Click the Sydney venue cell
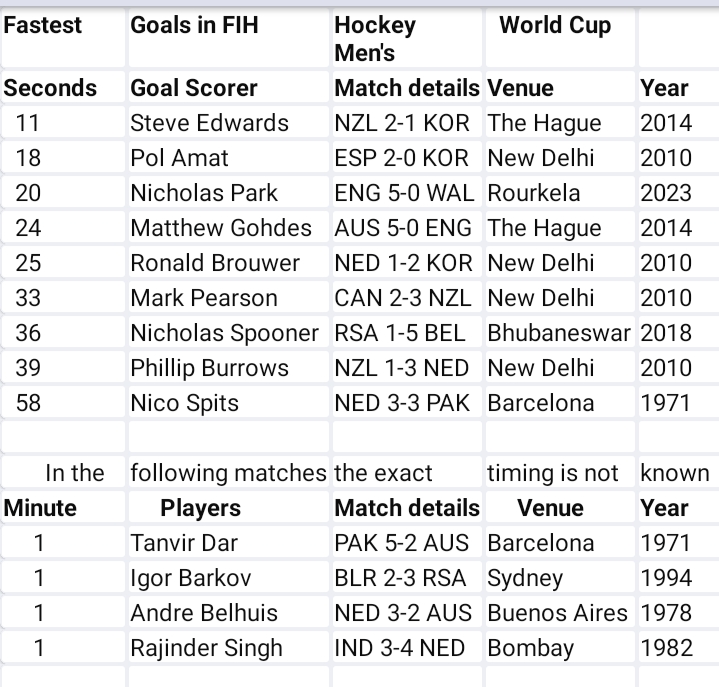This screenshot has height=687, width=719. 525,579
